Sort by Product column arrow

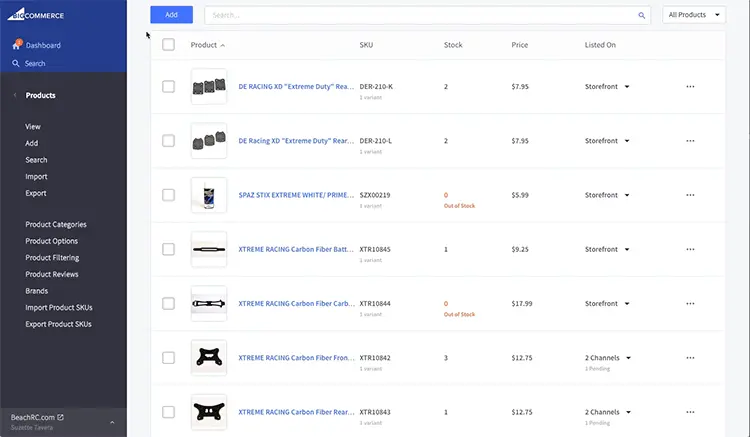point(222,45)
